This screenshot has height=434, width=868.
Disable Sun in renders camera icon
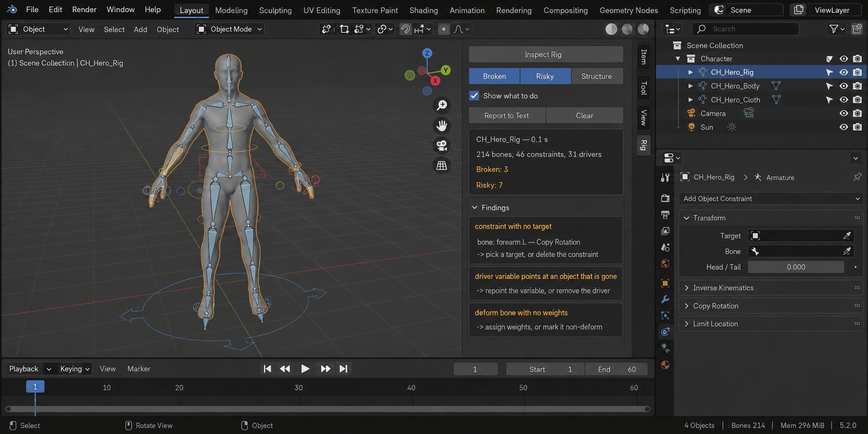click(x=857, y=127)
